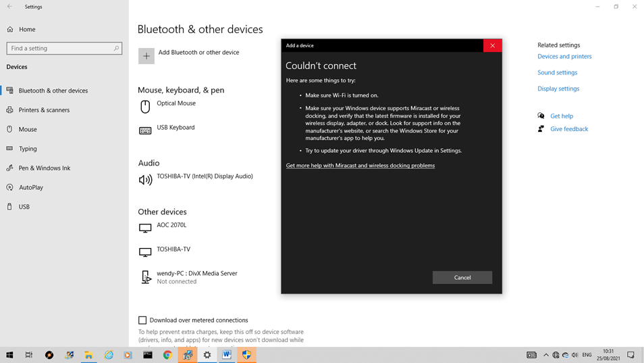The image size is (644, 363).
Task: Click the media server icon beside wendy-PC
Action: 146,277
